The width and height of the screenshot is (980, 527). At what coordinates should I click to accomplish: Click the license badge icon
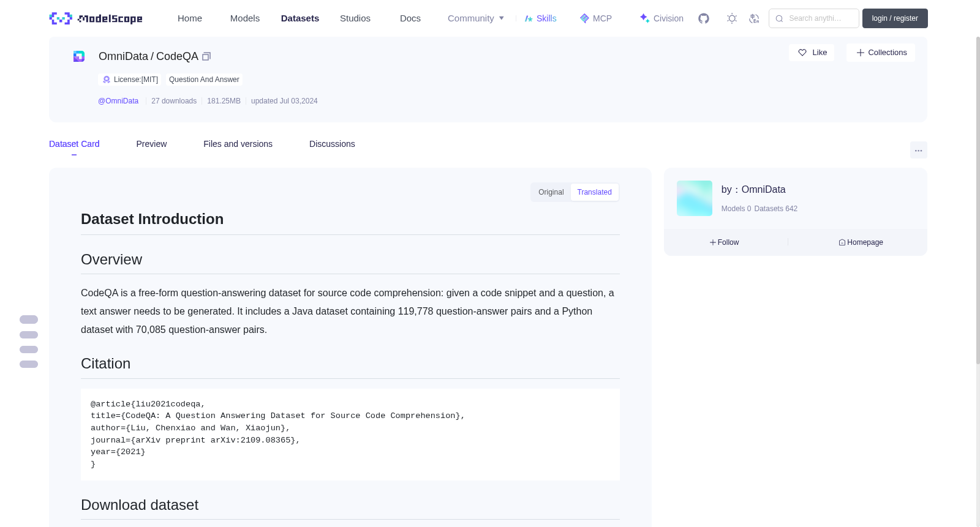tap(107, 80)
